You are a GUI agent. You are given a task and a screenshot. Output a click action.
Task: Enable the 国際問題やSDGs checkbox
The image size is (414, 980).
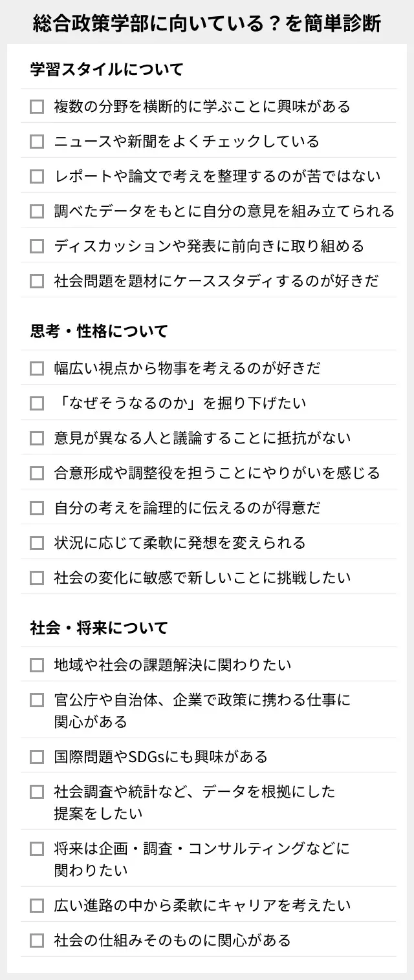coord(37,756)
